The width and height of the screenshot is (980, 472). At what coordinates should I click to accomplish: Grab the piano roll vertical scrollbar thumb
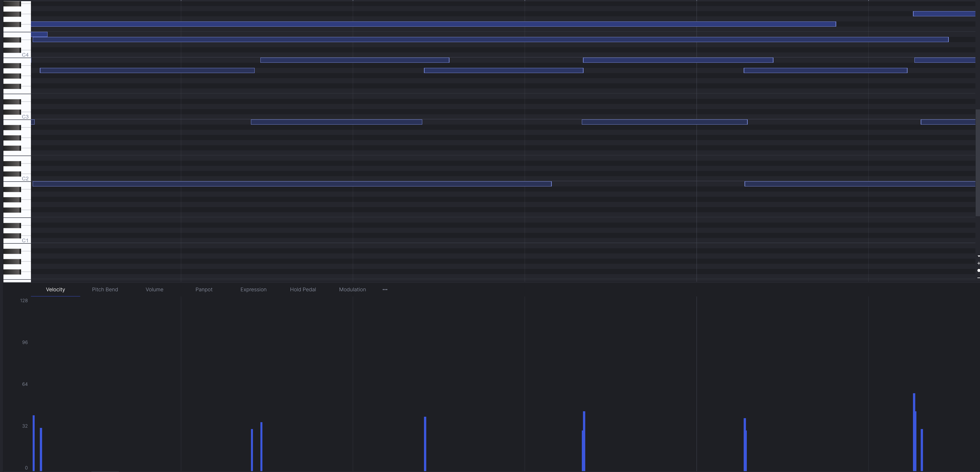978,163
